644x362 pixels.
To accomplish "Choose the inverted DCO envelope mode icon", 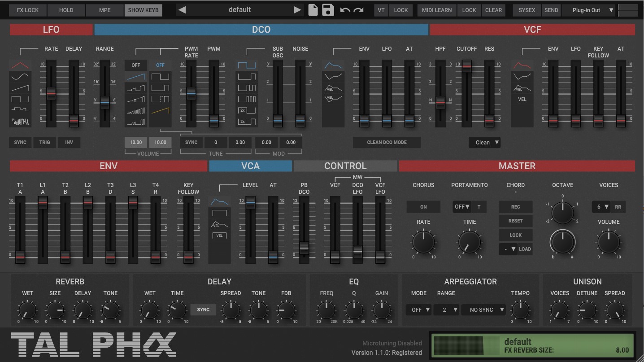I will 333,77.
